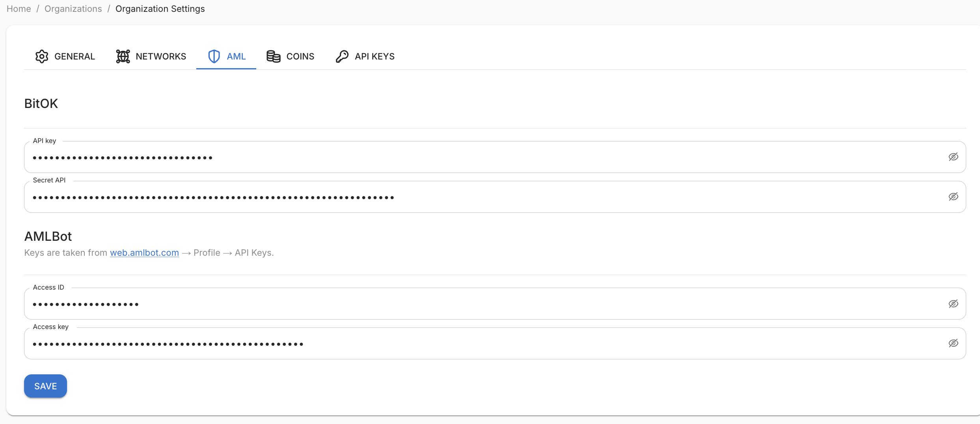980x424 pixels.
Task: Click the shield icon in the AML tab
Action: (x=214, y=56)
